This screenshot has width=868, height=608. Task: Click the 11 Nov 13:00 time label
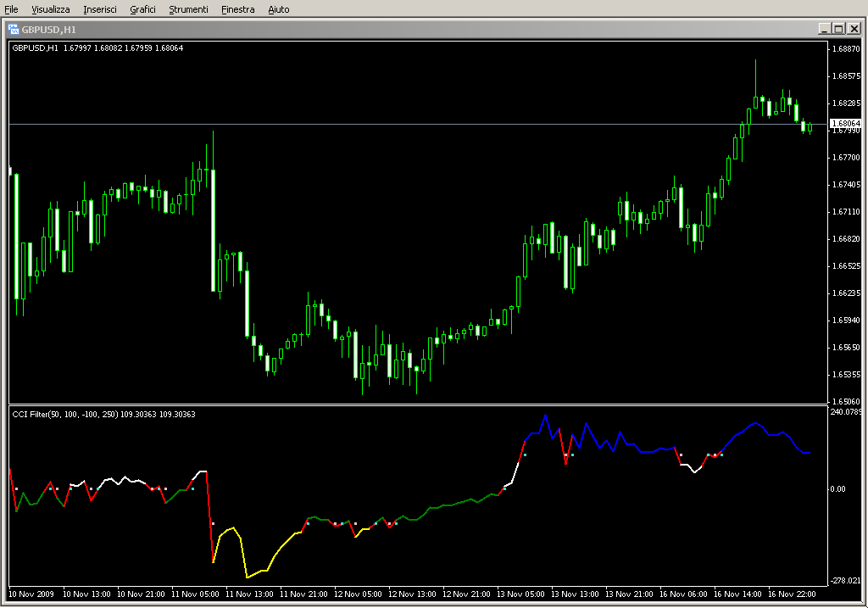click(x=249, y=594)
